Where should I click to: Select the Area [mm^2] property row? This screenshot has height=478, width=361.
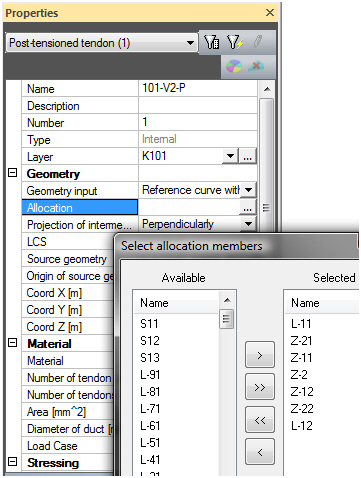click(68, 412)
